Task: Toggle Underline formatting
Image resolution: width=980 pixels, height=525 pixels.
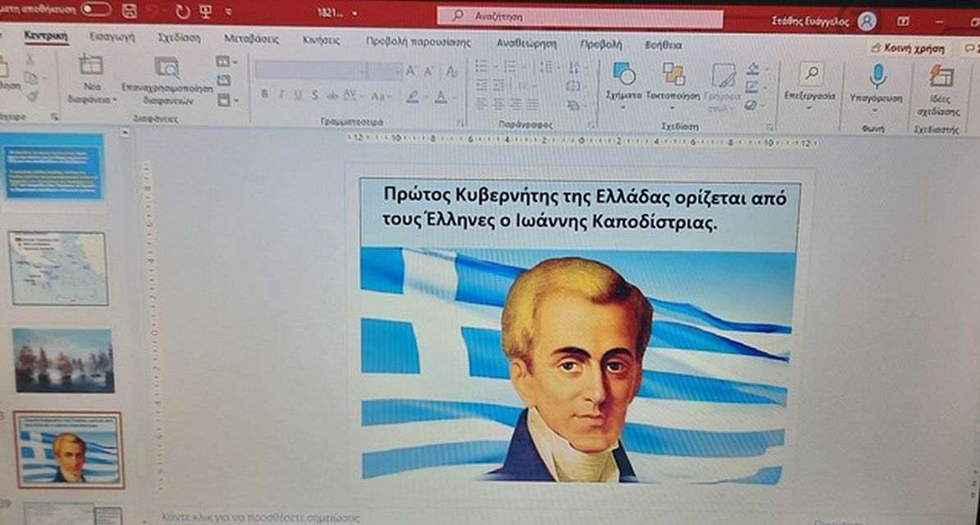Action: tap(298, 95)
